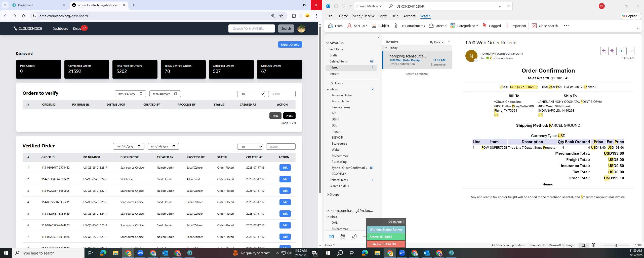The image size is (644, 258).
Task: Clear Outlook search box with X
Action: point(508,6)
